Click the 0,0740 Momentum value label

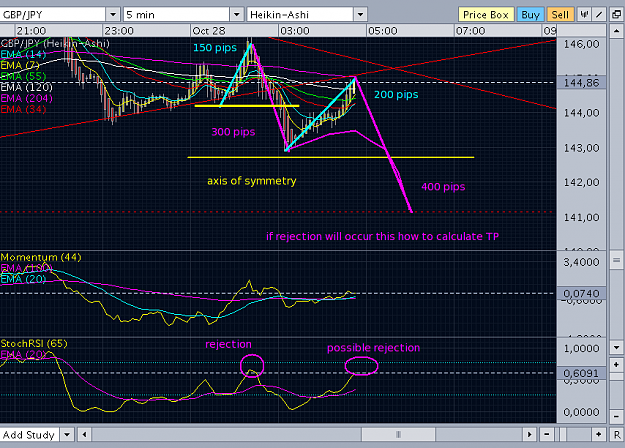581,293
